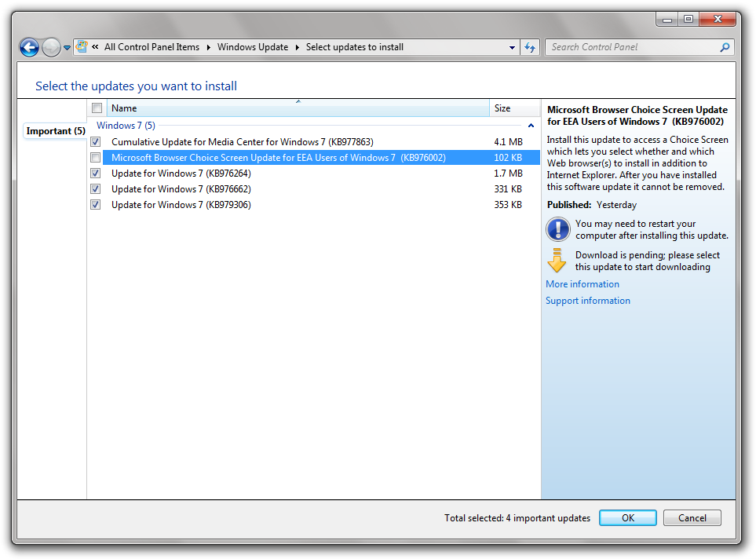Uncheck Cumulative Update for Media Center checkbox
The height and width of the screenshot is (559, 756).
(x=96, y=142)
